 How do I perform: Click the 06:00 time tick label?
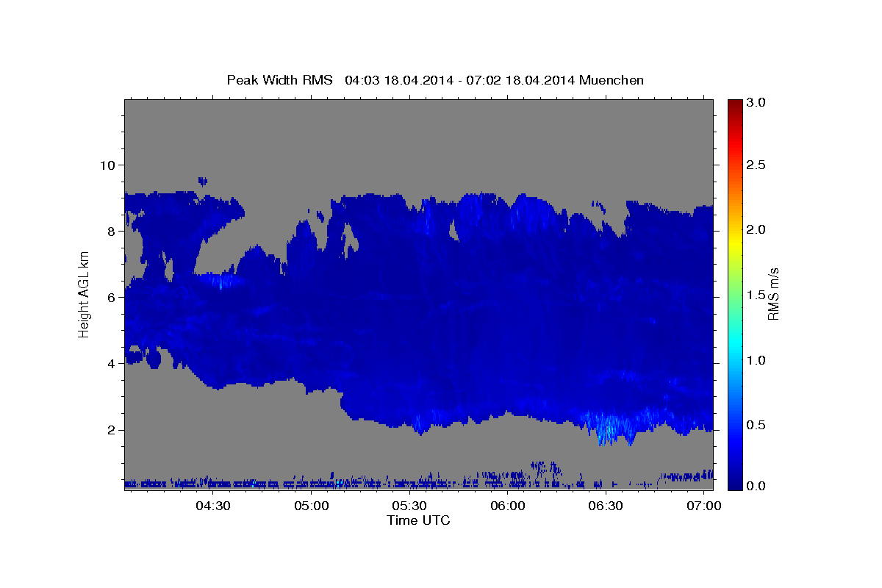point(508,506)
